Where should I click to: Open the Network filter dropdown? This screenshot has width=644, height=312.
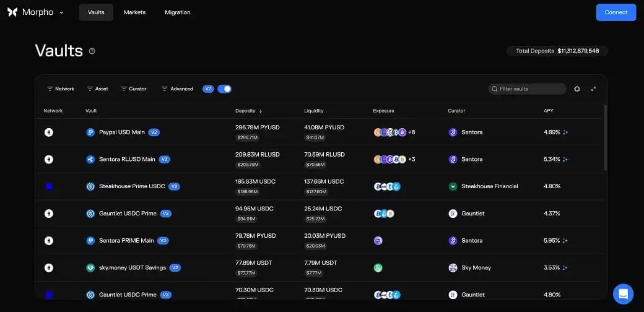pos(61,89)
